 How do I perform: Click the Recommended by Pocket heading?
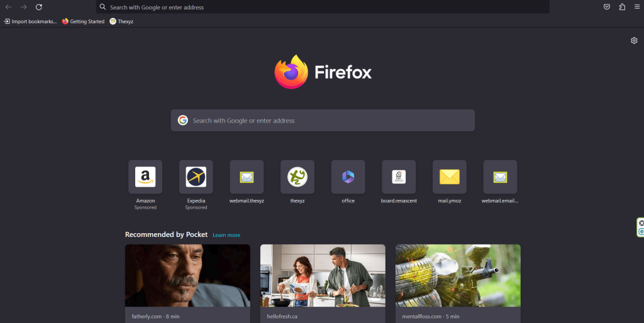coord(166,234)
